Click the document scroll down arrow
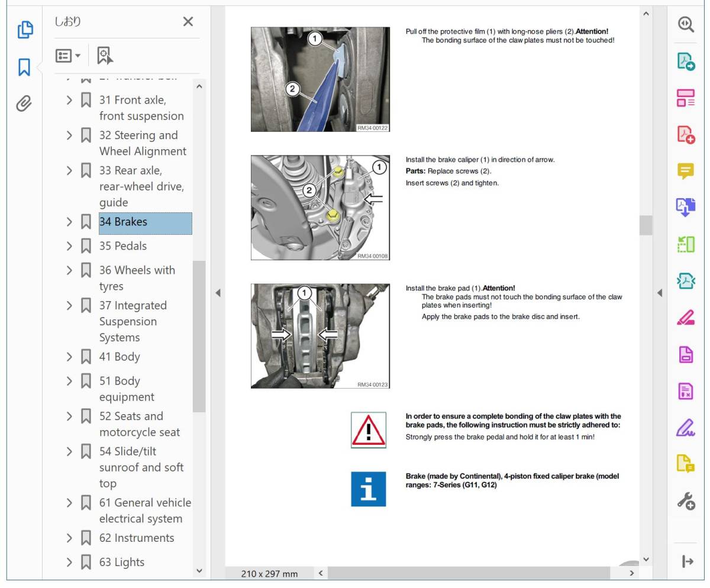The image size is (710, 588). point(646,559)
